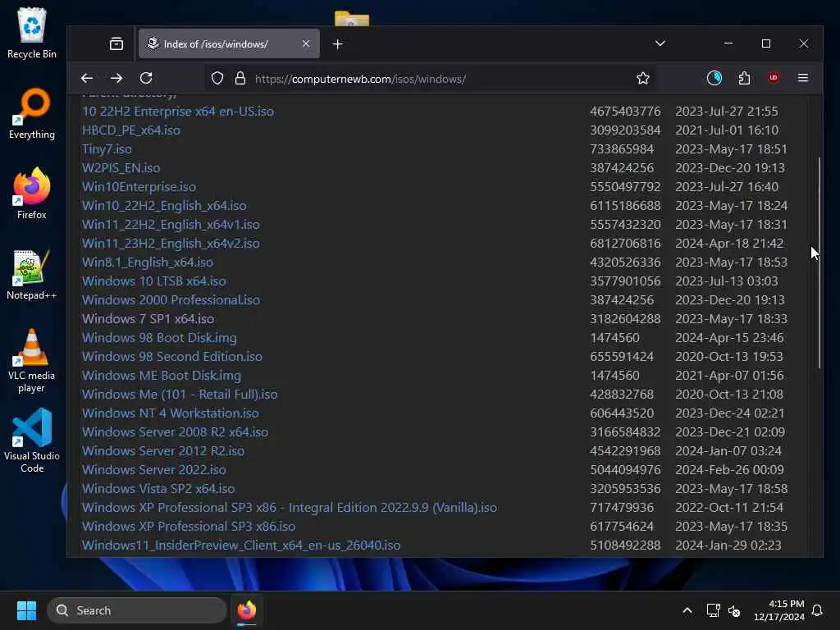Open the Firefox hamburger application menu
Screen dimensions: 840x630
[x=802, y=78]
